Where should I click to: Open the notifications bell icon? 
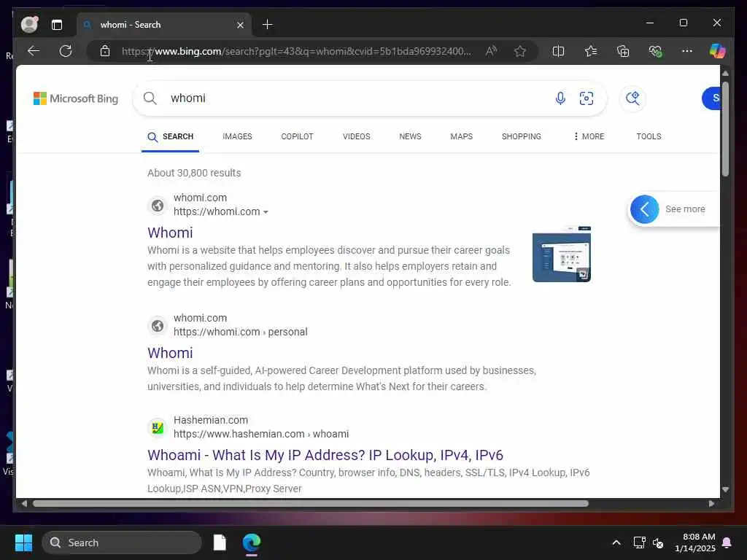click(727, 542)
